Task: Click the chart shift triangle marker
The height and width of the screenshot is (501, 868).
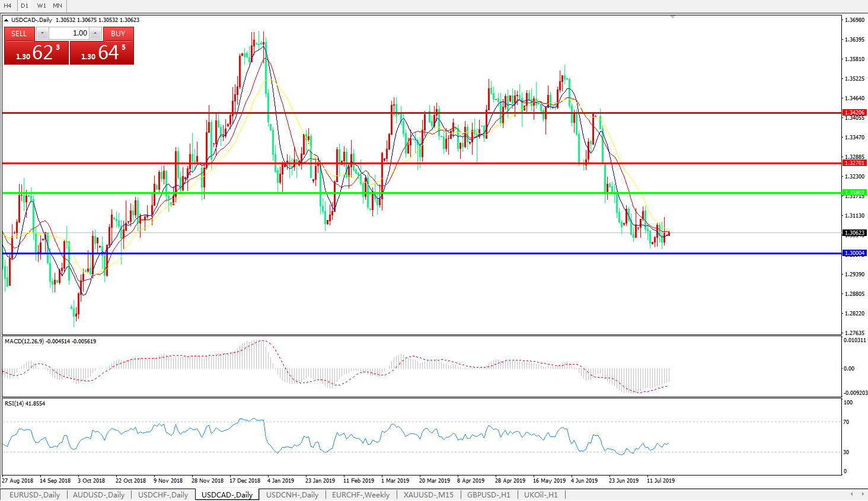Action: [672, 17]
